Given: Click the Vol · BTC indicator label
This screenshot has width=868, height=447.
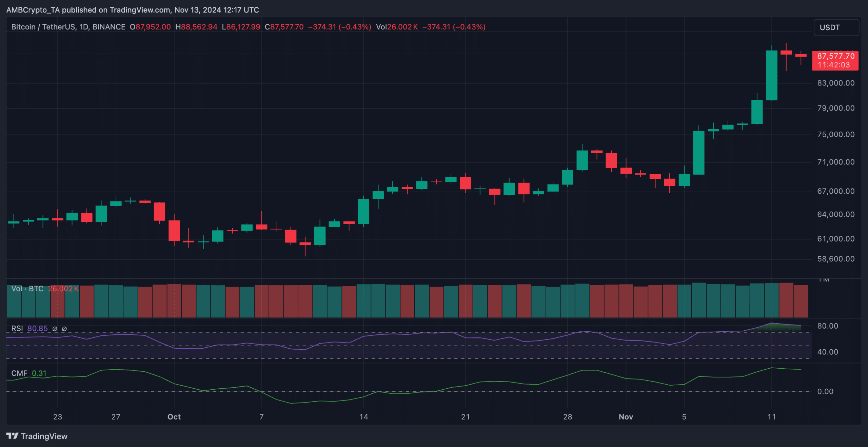Looking at the screenshot, I should click(27, 289).
